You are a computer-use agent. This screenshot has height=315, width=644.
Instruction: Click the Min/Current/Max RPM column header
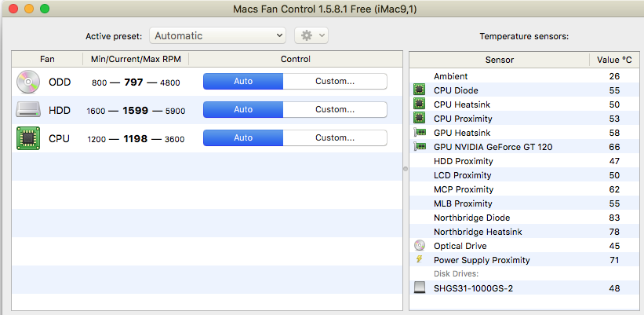pyautogui.click(x=136, y=59)
